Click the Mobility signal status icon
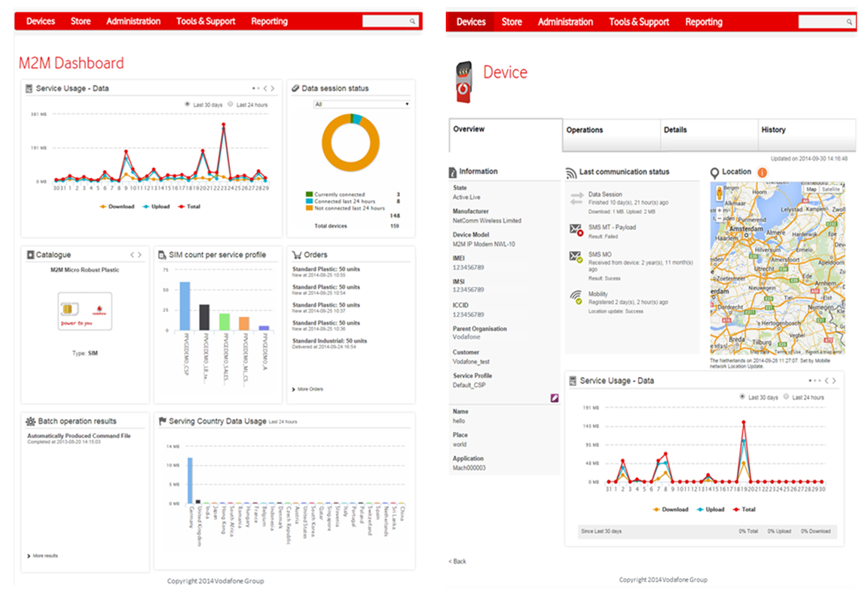The image size is (868, 610). click(577, 297)
